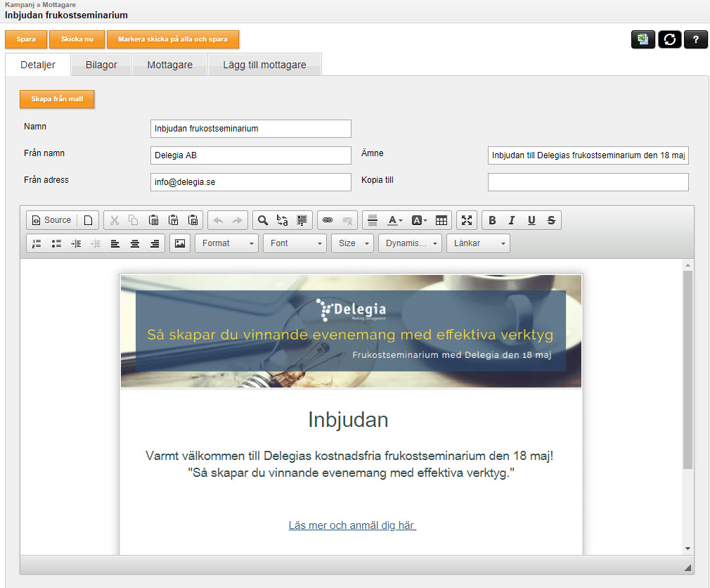Open Find with magnifier icon

click(263, 220)
